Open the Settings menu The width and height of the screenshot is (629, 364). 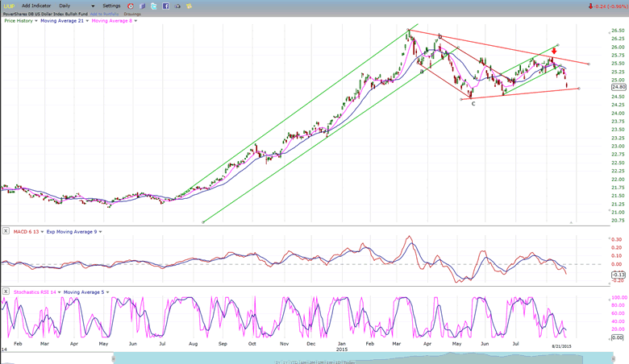click(x=111, y=6)
